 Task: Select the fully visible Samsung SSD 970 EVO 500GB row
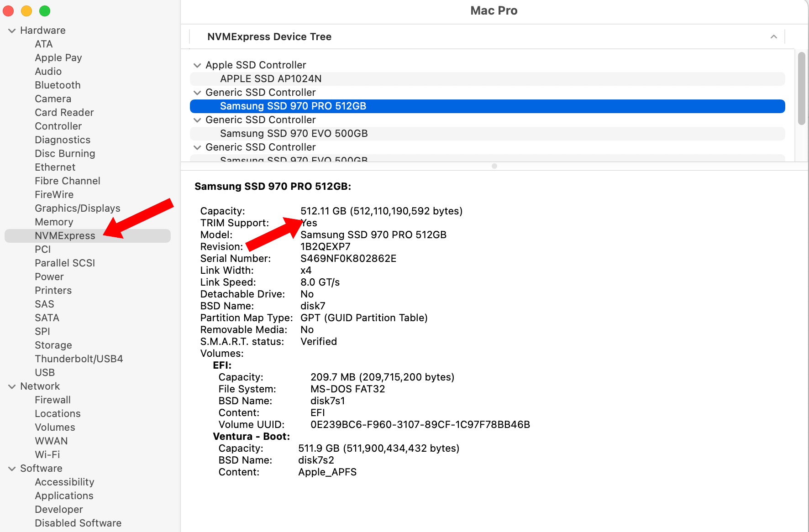488,134
